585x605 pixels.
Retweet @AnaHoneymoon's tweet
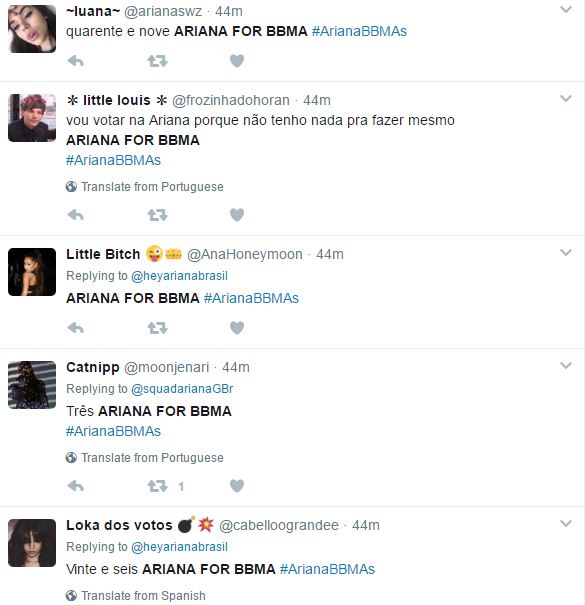tap(157, 328)
